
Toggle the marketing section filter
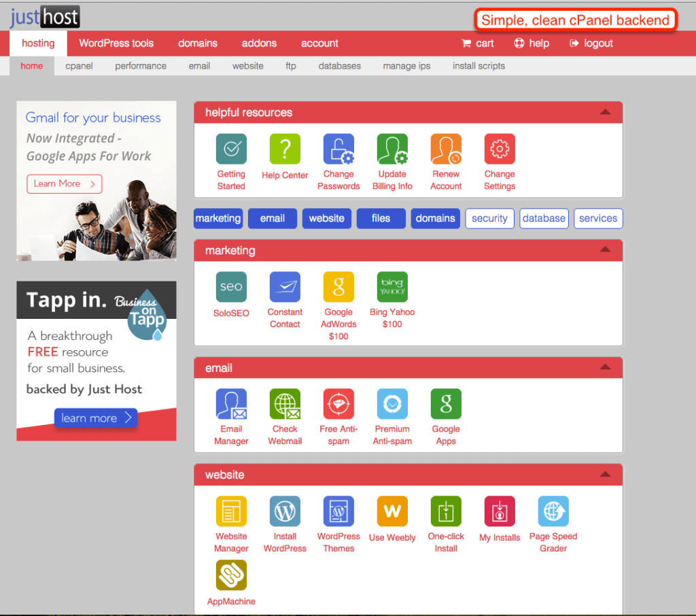[218, 218]
